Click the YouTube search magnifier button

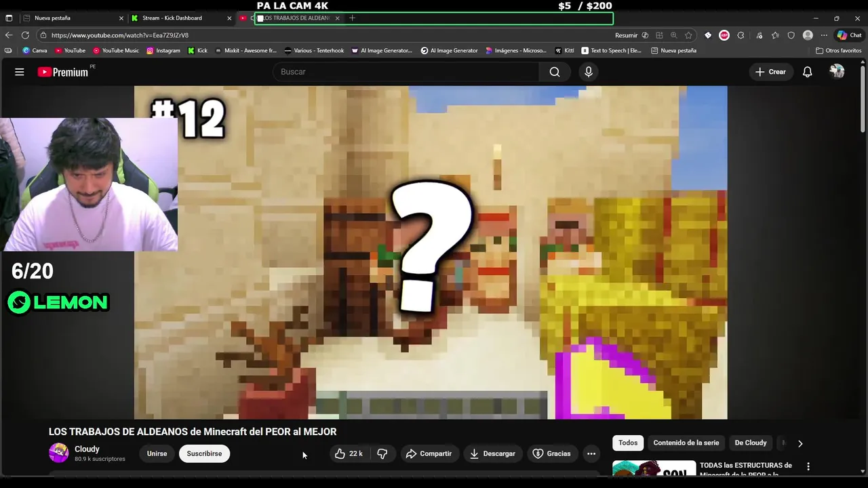coord(555,72)
